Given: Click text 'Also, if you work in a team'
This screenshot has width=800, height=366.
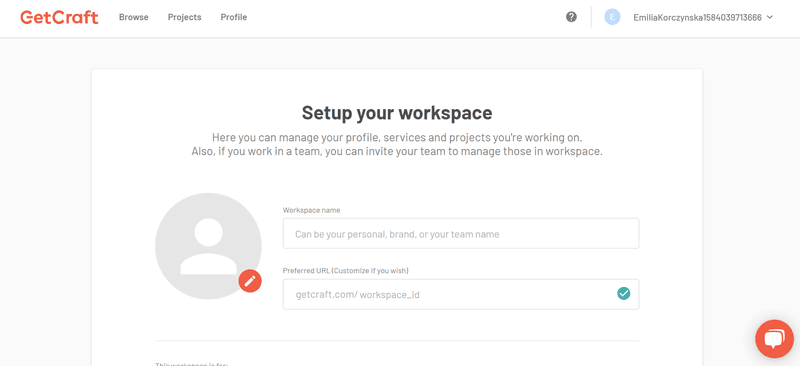Looking at the screenshot, I should [x=257, y=152].
